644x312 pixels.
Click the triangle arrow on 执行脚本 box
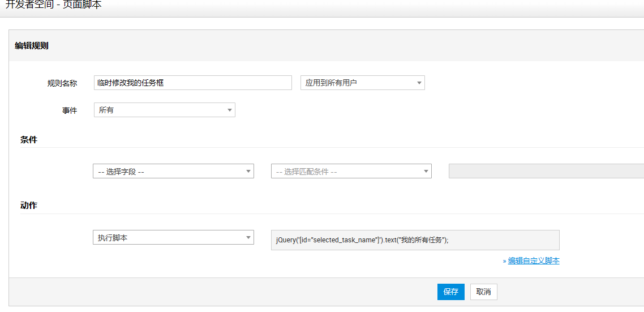click(x=248, y=238)
